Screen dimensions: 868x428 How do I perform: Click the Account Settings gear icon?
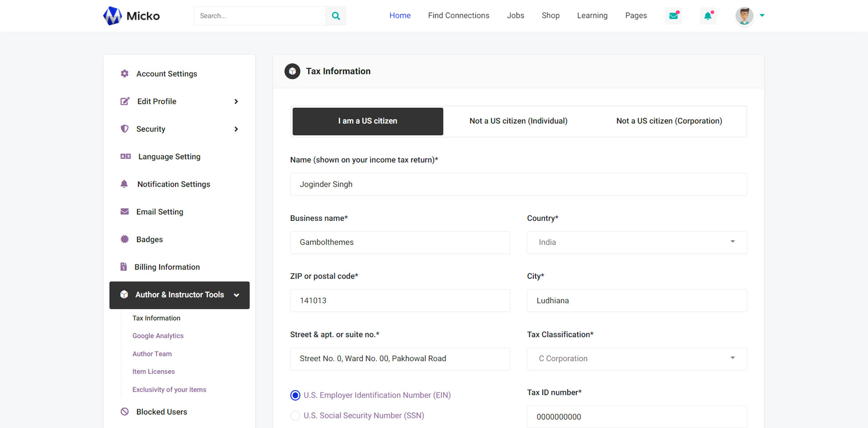(125, 74)
